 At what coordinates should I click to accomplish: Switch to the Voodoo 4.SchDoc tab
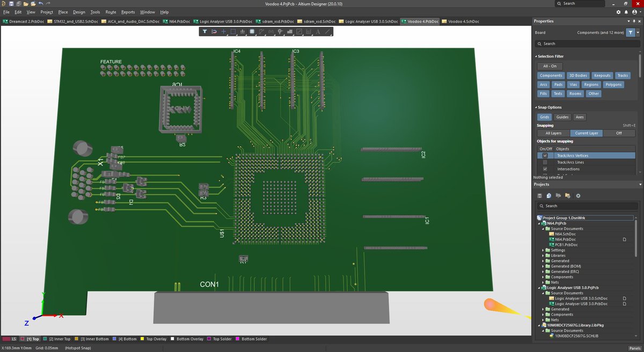pyautogui.click(x=460, y=21)
